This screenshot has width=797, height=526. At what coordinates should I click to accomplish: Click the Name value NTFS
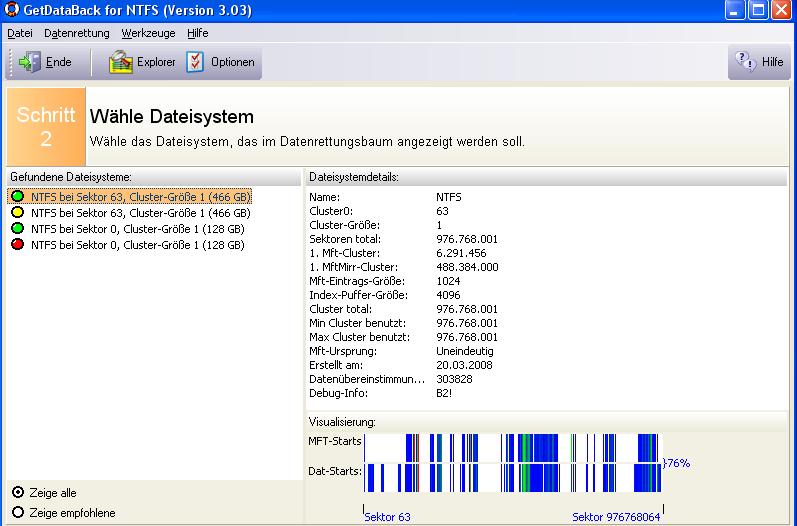point(449,197)
